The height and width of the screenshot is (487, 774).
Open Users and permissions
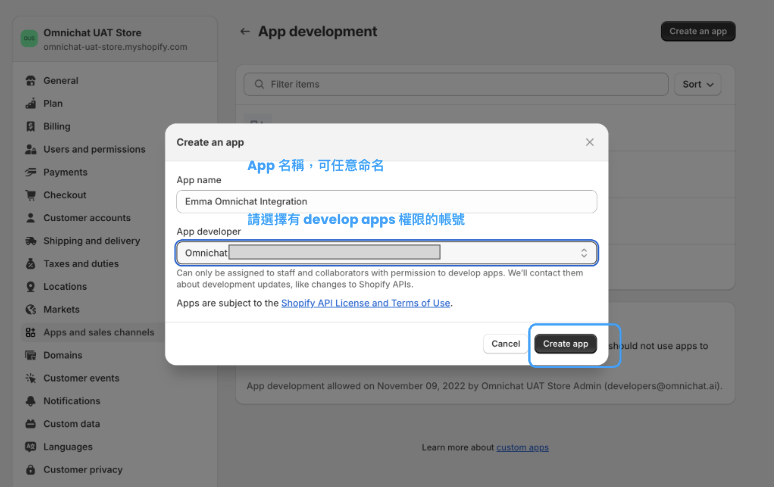(x=94, y=149)
